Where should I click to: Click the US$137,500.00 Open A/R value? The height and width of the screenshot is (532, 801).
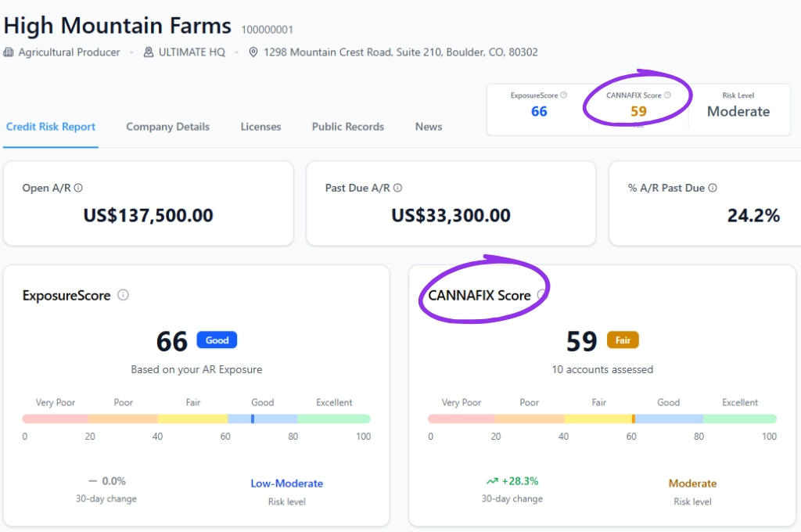148,215
